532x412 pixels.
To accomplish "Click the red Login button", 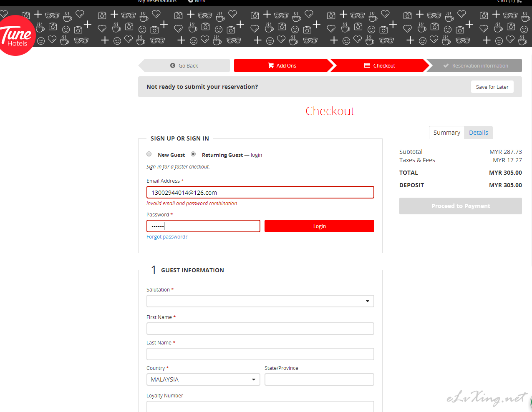I will pos(319,226).
